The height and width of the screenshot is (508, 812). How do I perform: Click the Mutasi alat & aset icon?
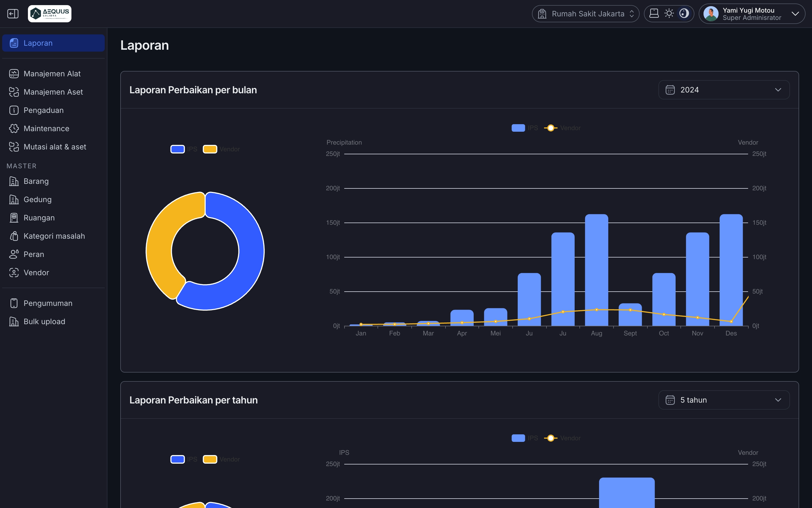click(14, 147)
